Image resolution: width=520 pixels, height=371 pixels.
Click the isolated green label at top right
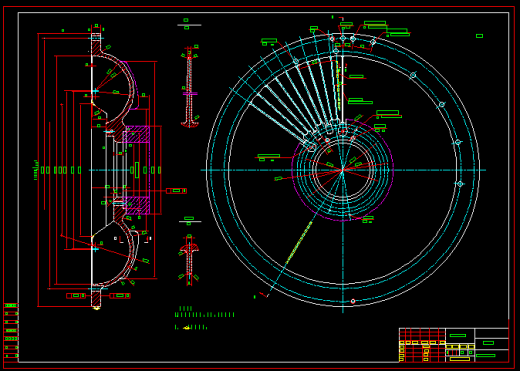[x=479, y=36]
